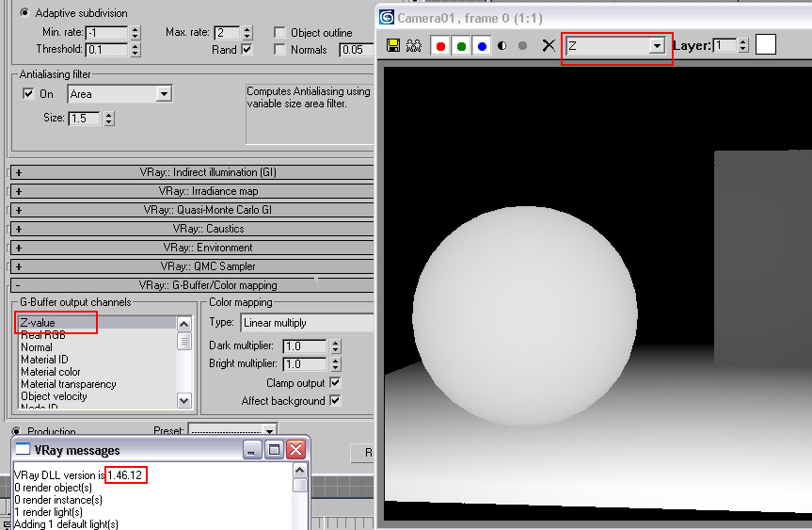Expand the VRay QMC Sampler rollout
Image resolution: width=812 pixels, height=530 pixels.
pyautogui.click(x=192, y=266)
